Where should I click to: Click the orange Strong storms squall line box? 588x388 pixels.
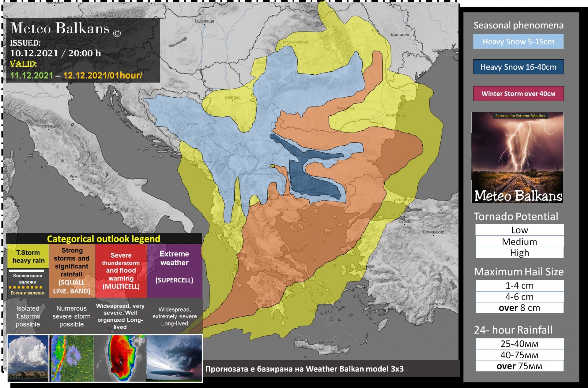(x=72, y=271)
